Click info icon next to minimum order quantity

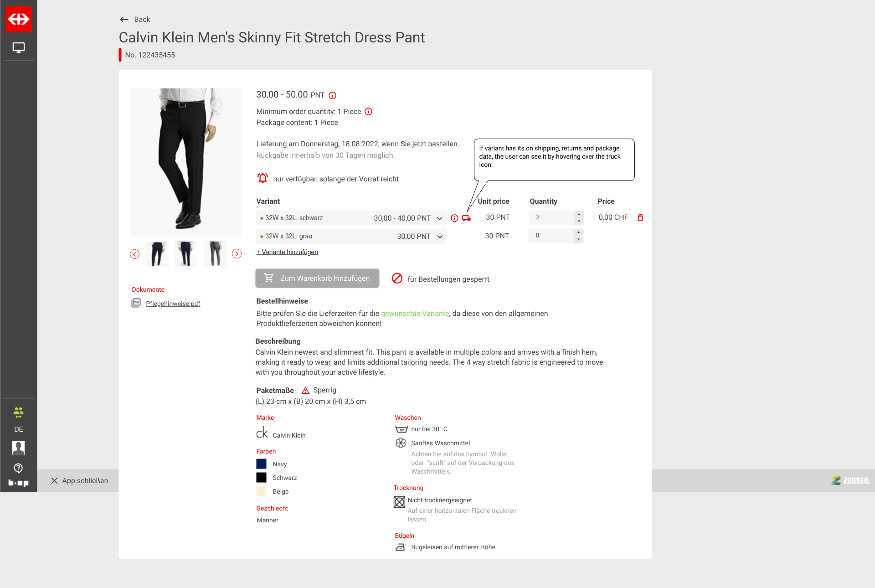[369, 112]
